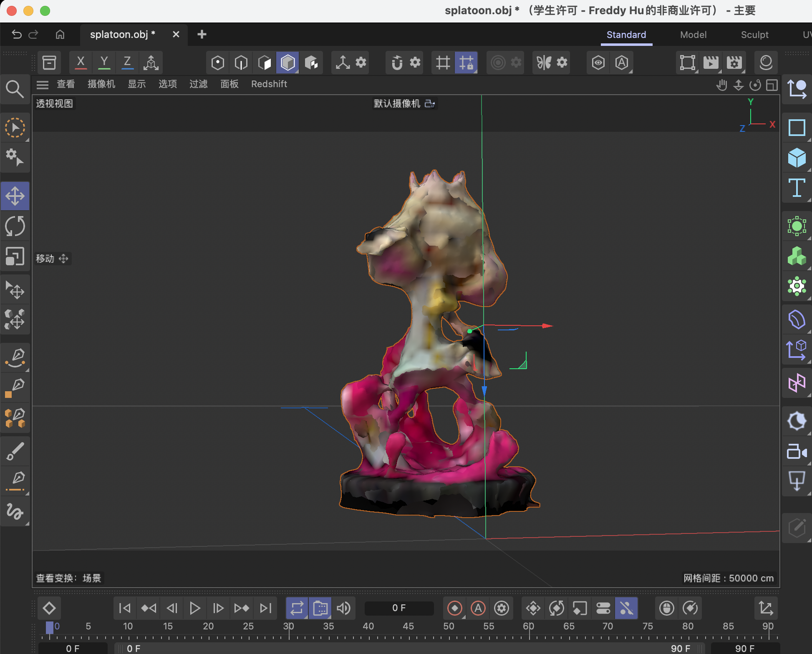Select the Rotate tool
812x654 pixels.
15,226
